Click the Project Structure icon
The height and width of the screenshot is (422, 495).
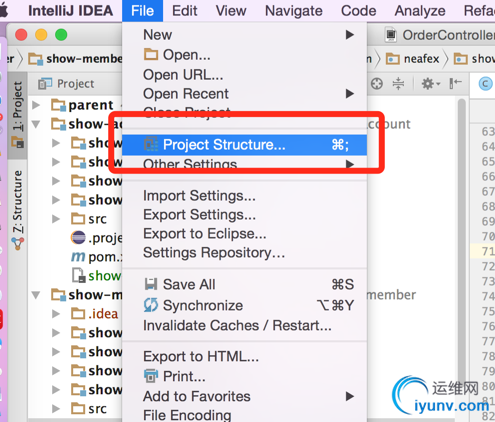[151, 144]
